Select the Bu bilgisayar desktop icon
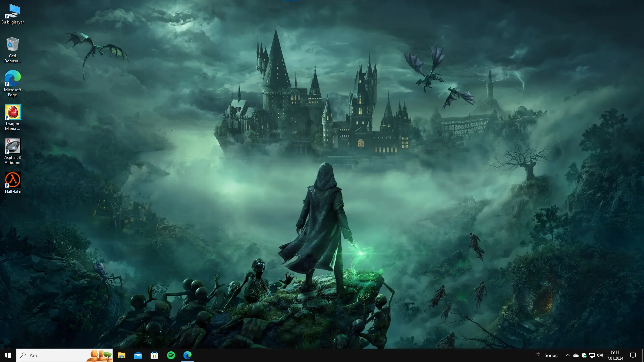The width and height of the screenshot is (644, 362). click(x=12, y=14)
